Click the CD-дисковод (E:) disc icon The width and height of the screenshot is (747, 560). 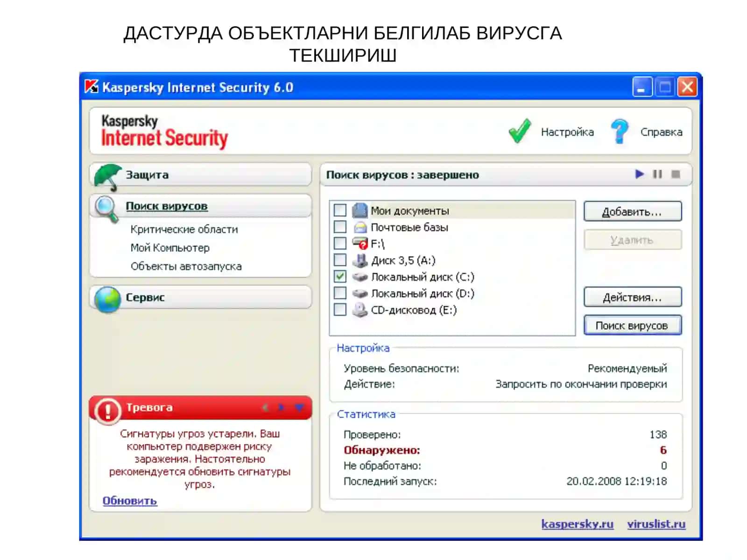360,310
